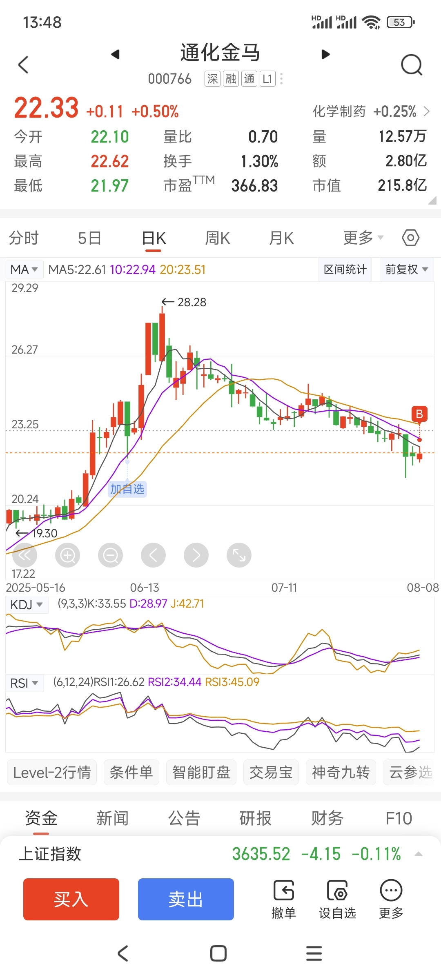Open 条件单 shortcut
Image resolution: width=441 pixels, height=980 pixels.
click(x=131, y=772)
